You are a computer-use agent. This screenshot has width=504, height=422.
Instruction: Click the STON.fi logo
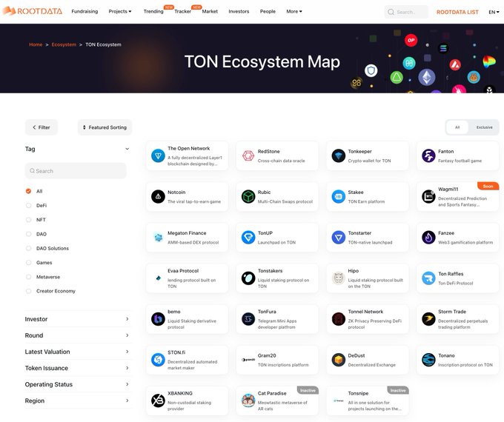(158, 360)
